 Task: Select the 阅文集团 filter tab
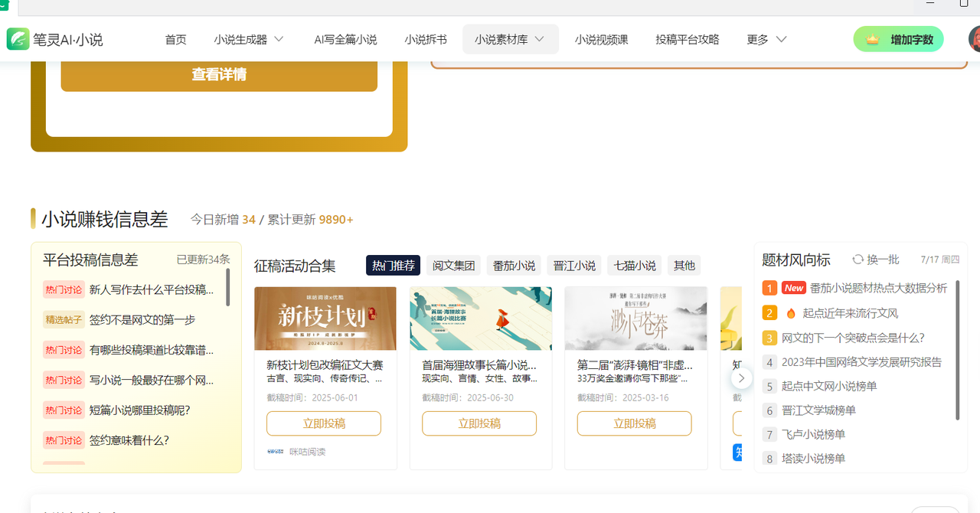pos(453,266)
